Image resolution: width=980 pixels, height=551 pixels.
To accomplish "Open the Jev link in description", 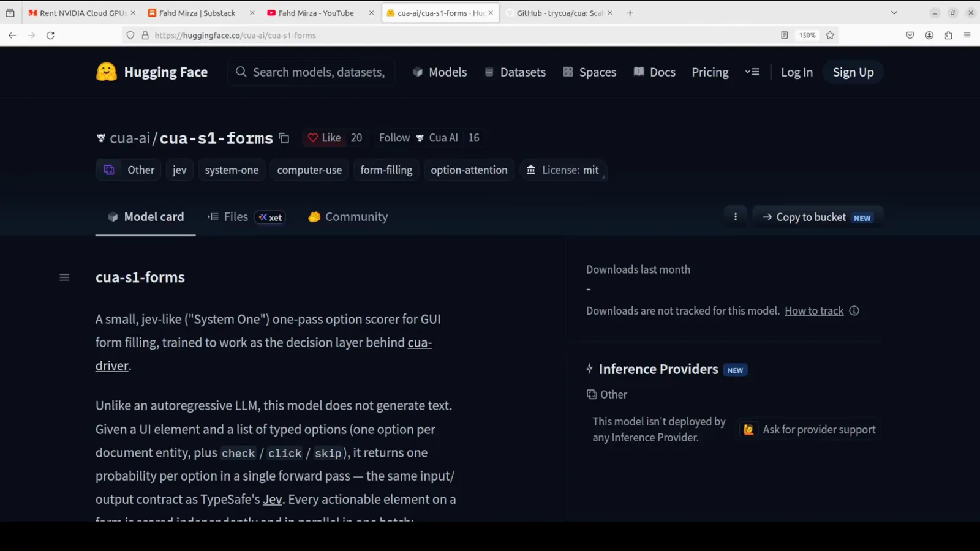I will [273, 500].
